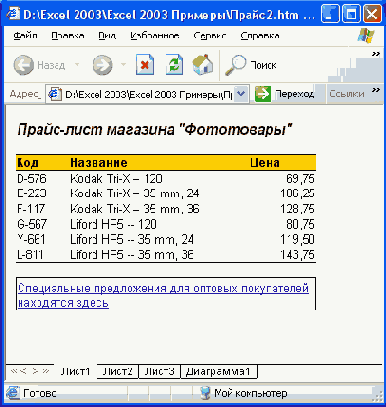This screenshot has width=386, height=407.
Task: Click the window resize grip corner
Action: [x=377, y=396]
